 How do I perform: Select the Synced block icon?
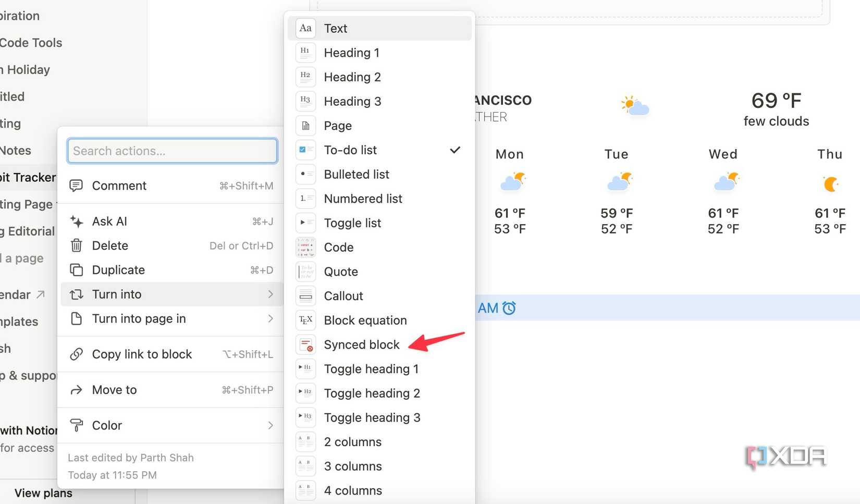pos(305,345)
